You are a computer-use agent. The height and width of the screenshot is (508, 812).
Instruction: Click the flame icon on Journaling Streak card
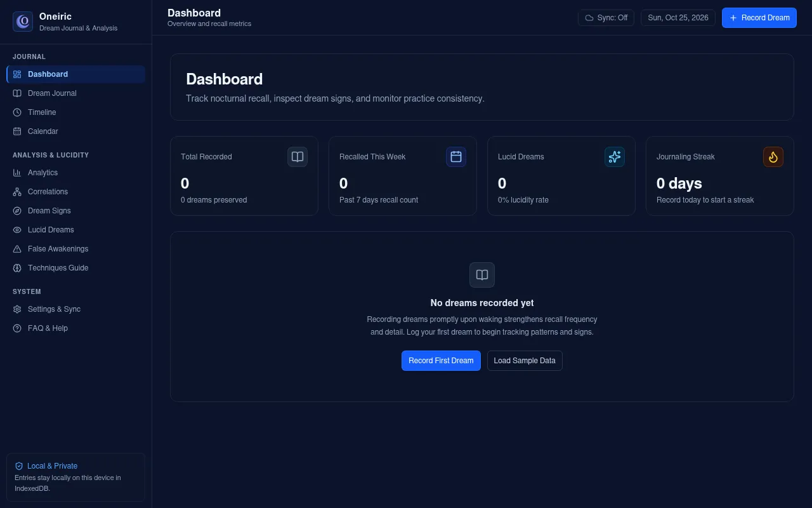click(773, 157)
